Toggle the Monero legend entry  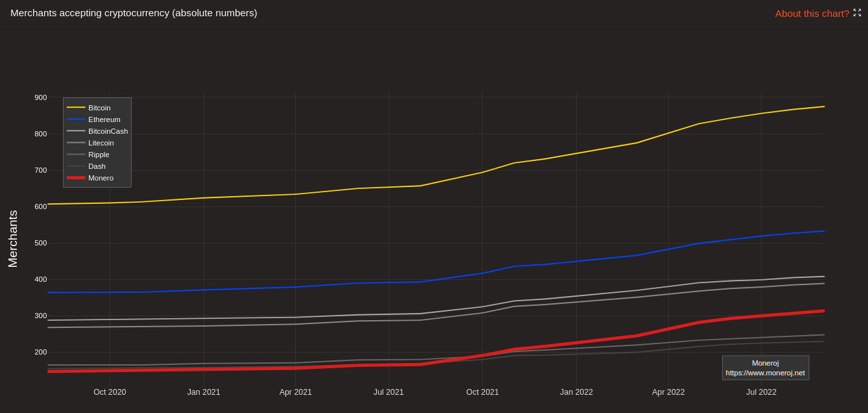pyautogui.click(x=97, y=178)
